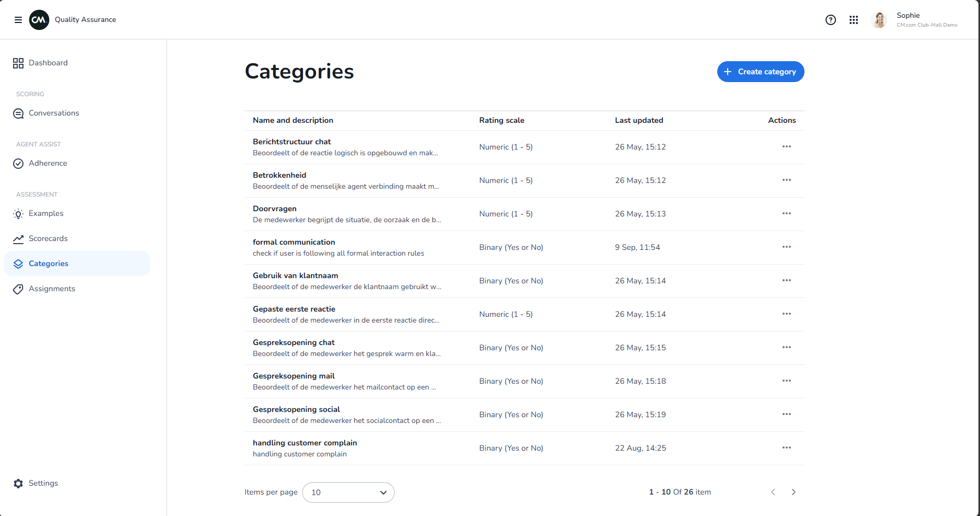The image size is (980, 516).
Task: Open the apps grid launcher
Action: click(x=854, y=20)
